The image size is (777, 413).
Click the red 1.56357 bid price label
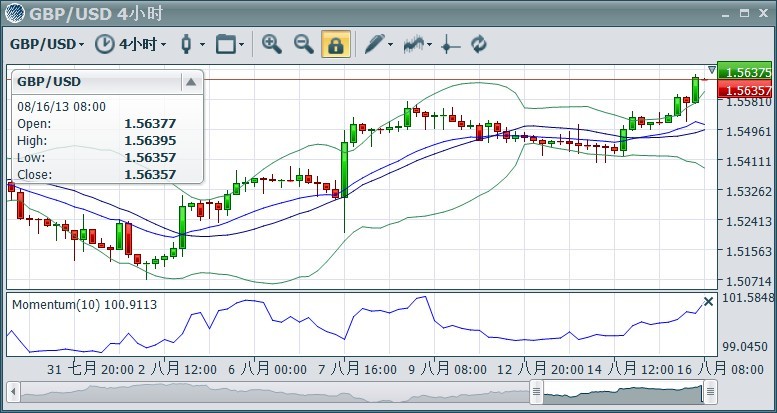[747, 90]
